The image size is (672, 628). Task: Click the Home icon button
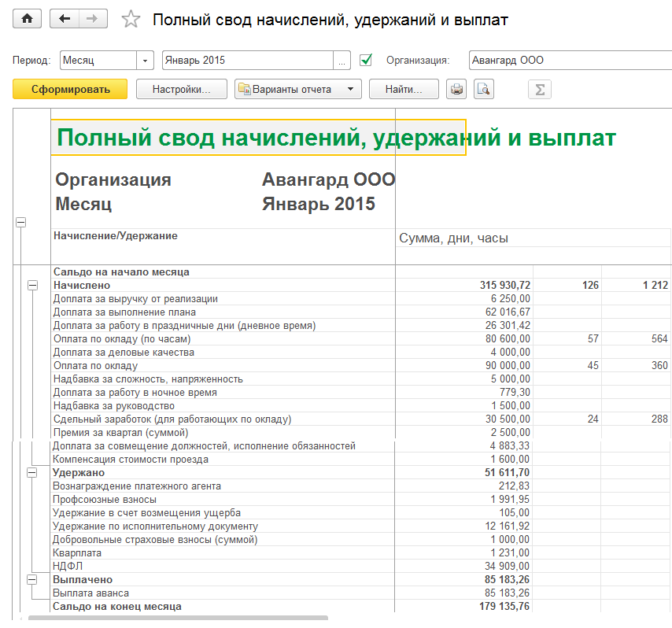click(27, 19)
